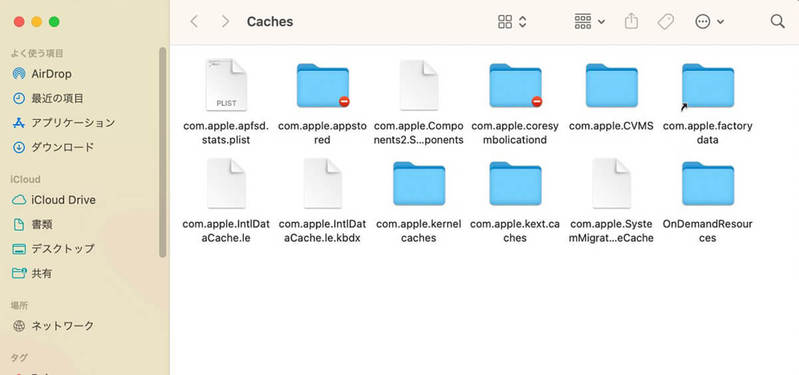Select the com.apple.kernelcaches folder icon
The image size is (799, 375).
coord(419,183)
